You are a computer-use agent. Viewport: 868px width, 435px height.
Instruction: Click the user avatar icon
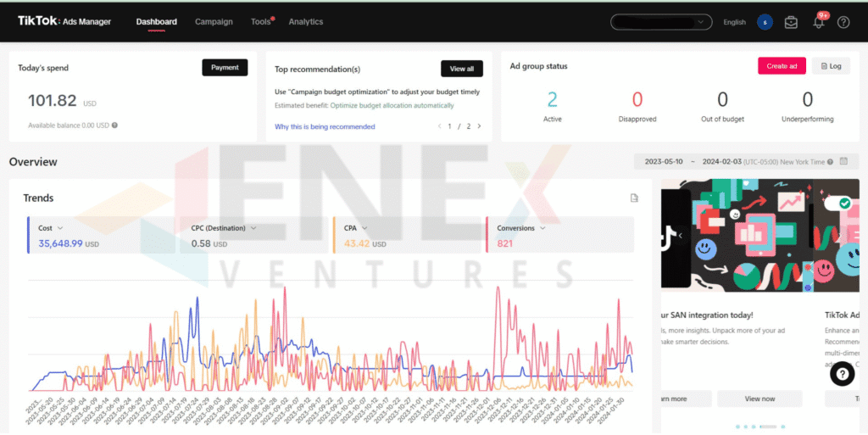coord(765,22)
